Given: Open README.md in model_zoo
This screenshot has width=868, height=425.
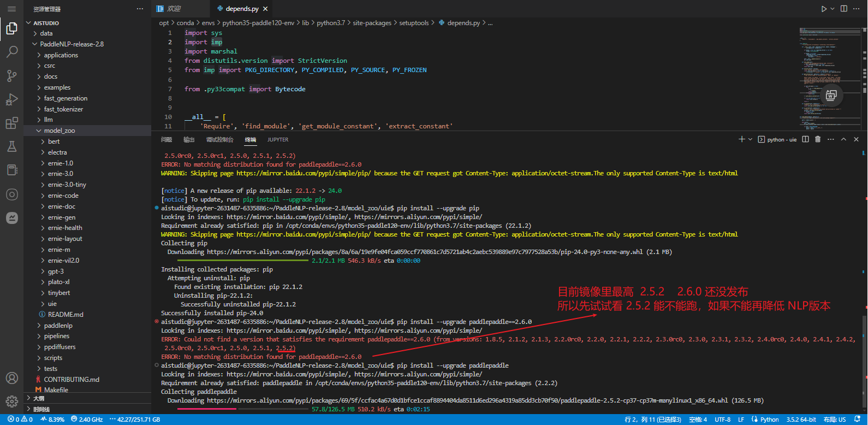Looking at the screenshot, I should pos(87,315).
